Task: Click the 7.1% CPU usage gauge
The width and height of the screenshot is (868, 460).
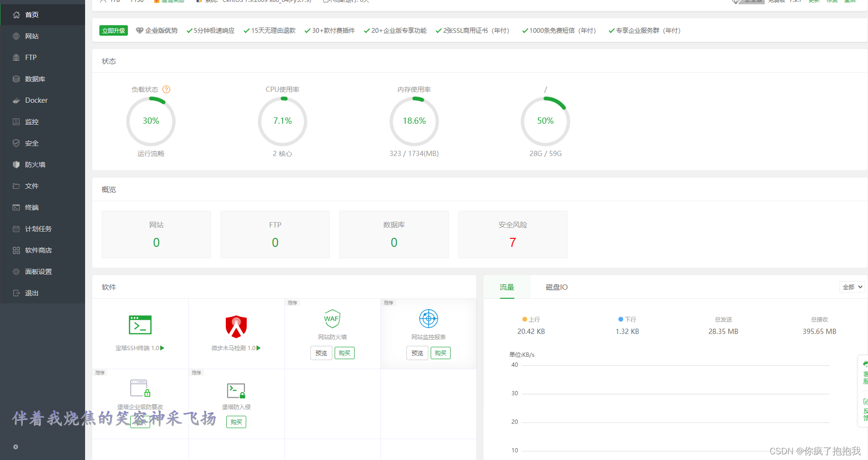Action: pos(282,121)
